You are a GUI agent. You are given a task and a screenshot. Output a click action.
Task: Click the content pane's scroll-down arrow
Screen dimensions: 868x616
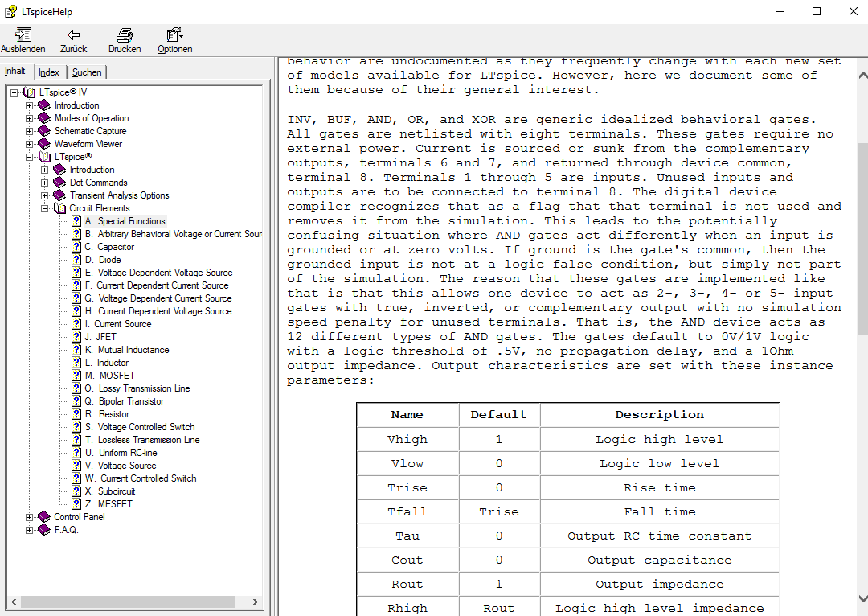pos(862,598)
